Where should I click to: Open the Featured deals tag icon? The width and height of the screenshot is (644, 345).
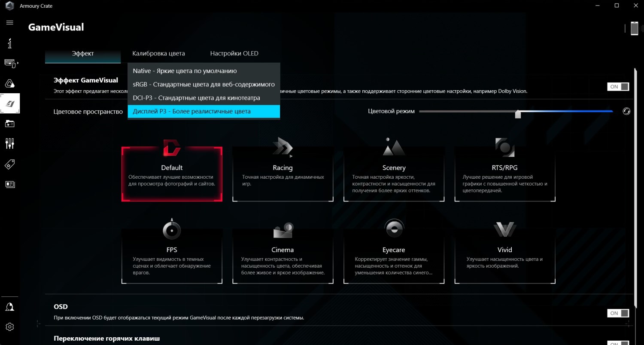click(10, 164)
